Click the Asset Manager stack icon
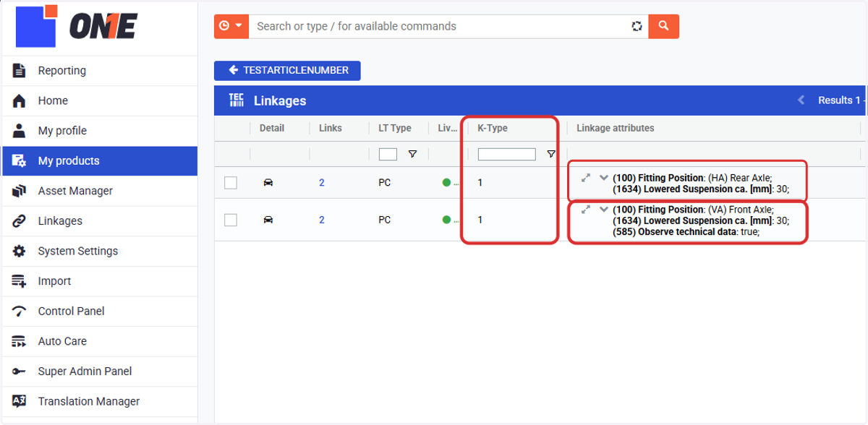This screenshot has width=868, height=425. click(x=20, y=191)
